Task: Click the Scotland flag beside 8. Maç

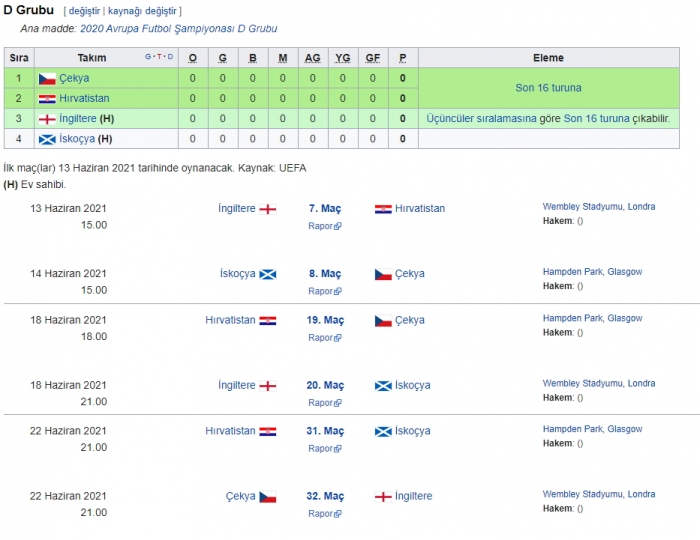Action: click(268, 274)
